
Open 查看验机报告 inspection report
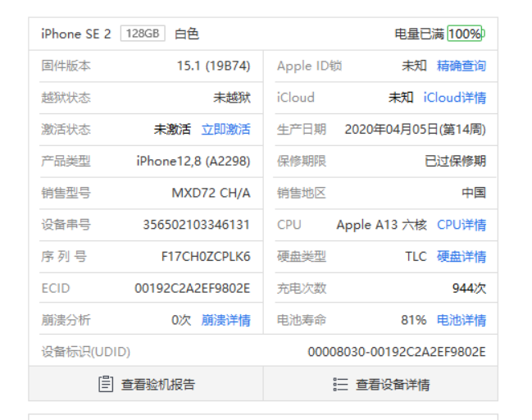[146, 384]
